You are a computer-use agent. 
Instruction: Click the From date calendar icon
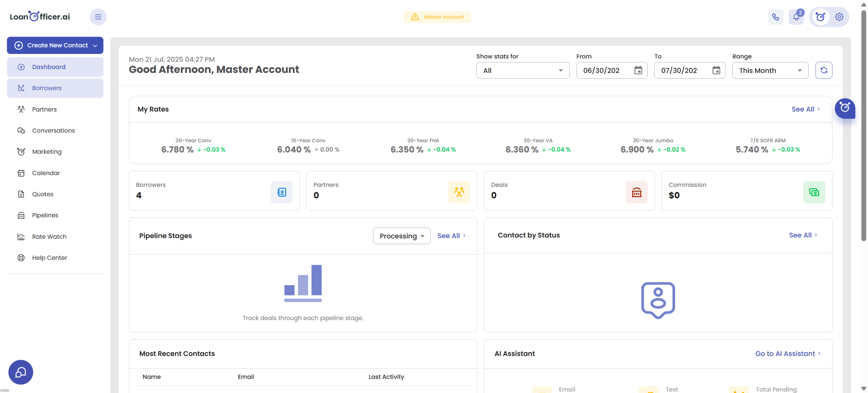click(638, 70)
